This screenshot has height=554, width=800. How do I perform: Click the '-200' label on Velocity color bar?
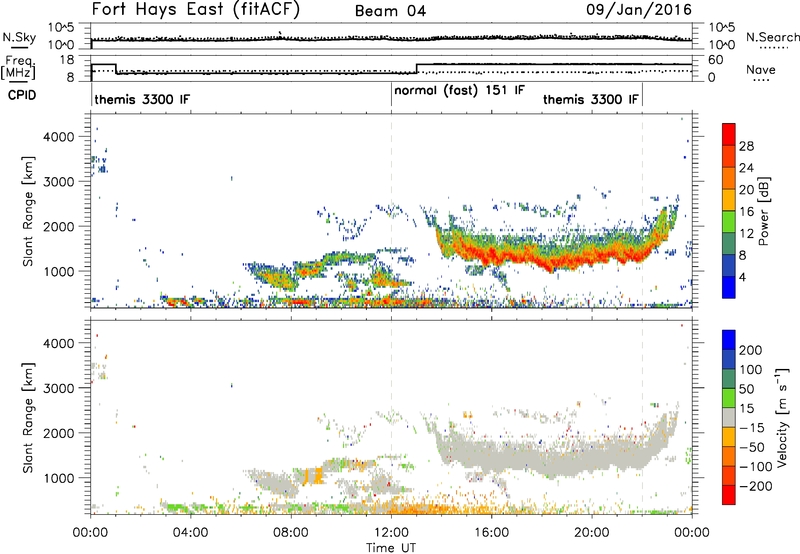coord(756,486)
